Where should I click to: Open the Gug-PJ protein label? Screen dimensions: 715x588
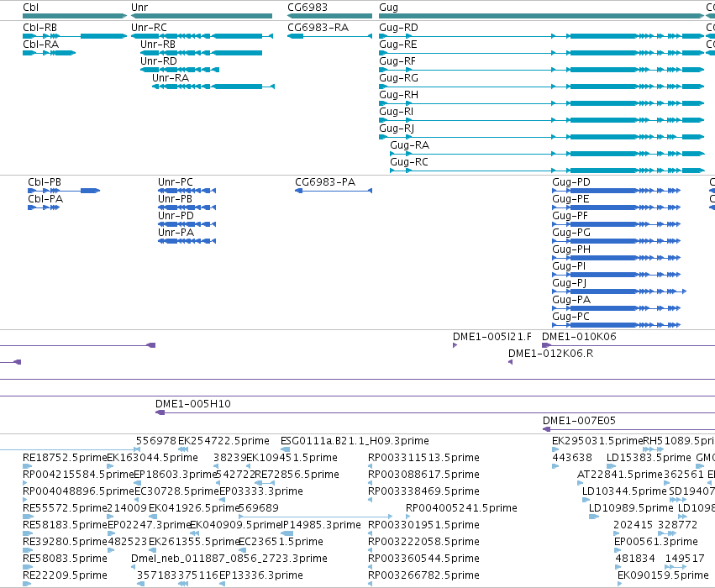[x=569, y=283]
